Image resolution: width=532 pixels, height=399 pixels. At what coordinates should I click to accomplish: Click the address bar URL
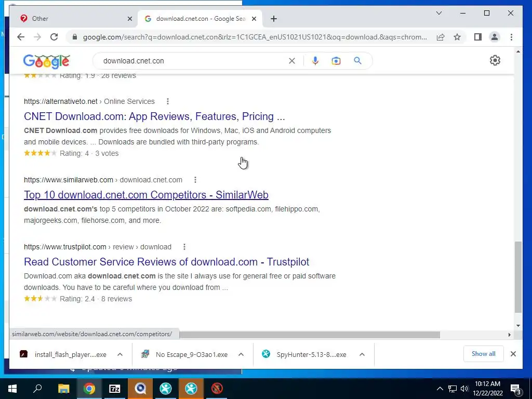point(255,37)
